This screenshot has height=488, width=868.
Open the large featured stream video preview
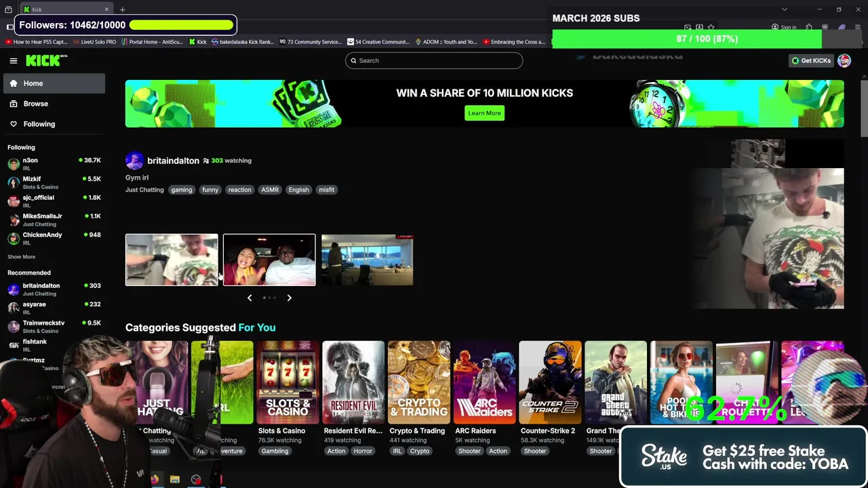pos(769,224)
